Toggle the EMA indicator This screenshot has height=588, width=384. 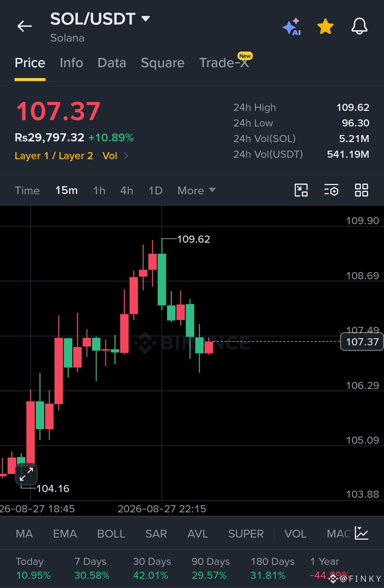[x=65, y=534]
